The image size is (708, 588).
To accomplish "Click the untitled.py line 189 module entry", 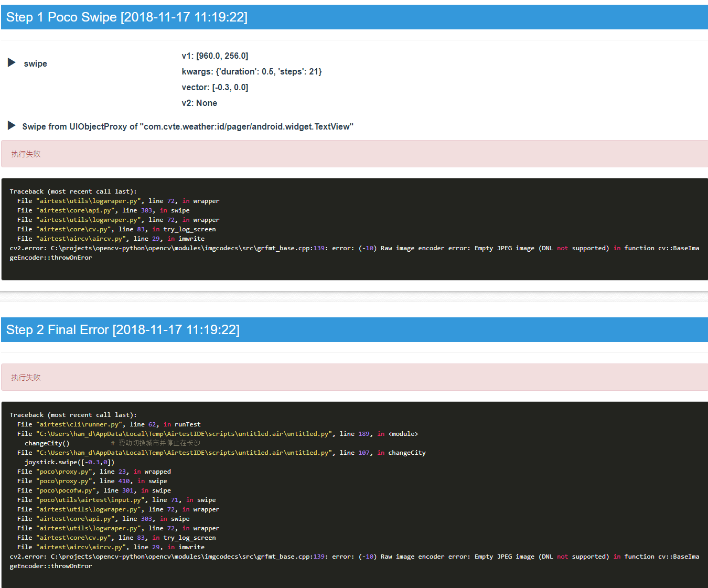I will (x=218, y=434).
